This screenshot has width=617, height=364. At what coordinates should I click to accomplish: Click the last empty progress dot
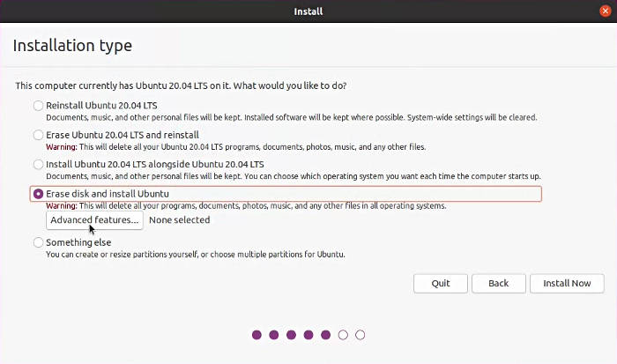[360, 335]
